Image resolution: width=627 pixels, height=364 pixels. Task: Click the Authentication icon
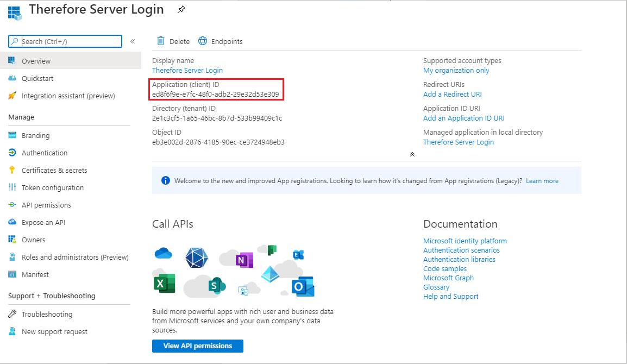pyautogui.click(x=12, y=153)
